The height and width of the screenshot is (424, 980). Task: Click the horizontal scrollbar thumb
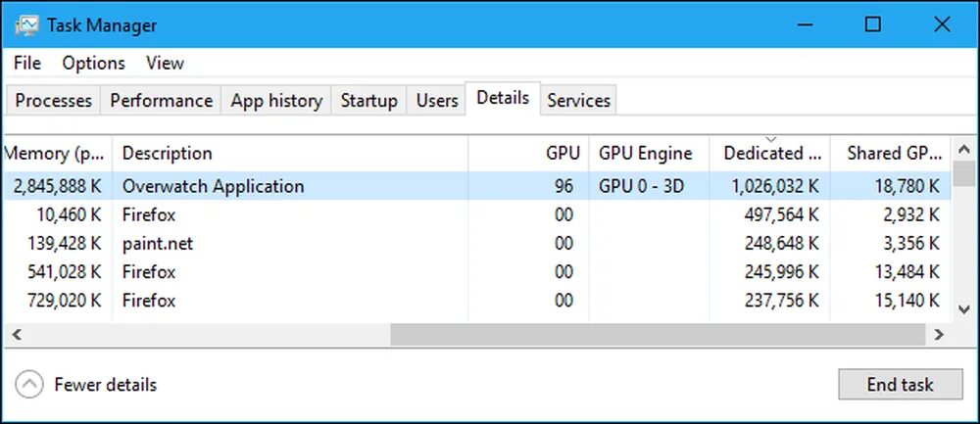[657, 334]
